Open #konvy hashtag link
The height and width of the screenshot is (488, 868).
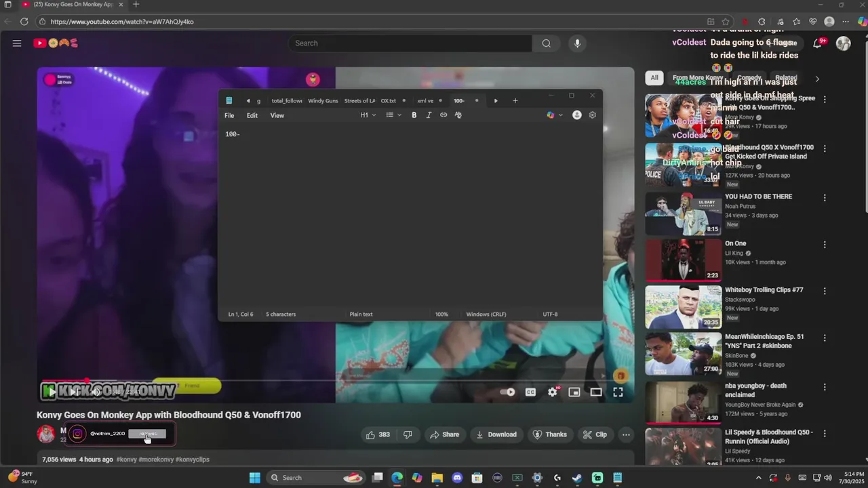[126, 460]
